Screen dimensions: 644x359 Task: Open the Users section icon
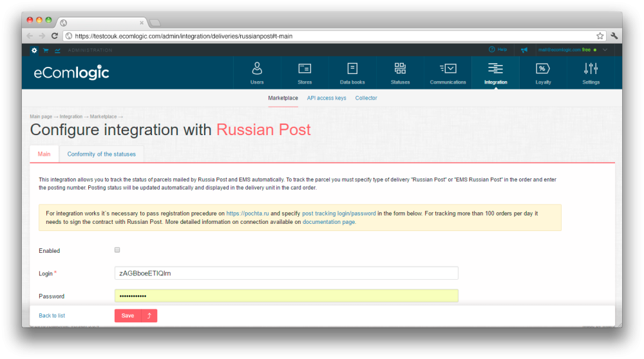pyautogui.click(x=257, y=69)
